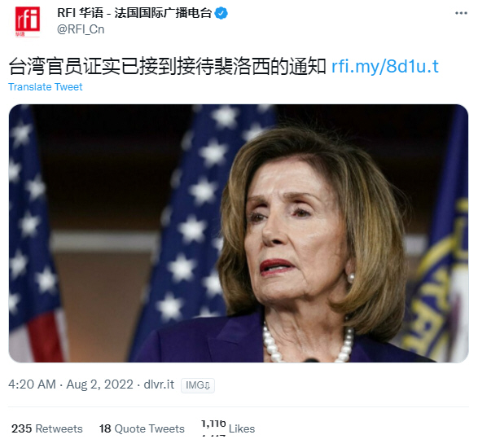The height and width of the screenshot is (448, 478).
Task: Click the IMG download badge
Action: (x=198, y=385)
